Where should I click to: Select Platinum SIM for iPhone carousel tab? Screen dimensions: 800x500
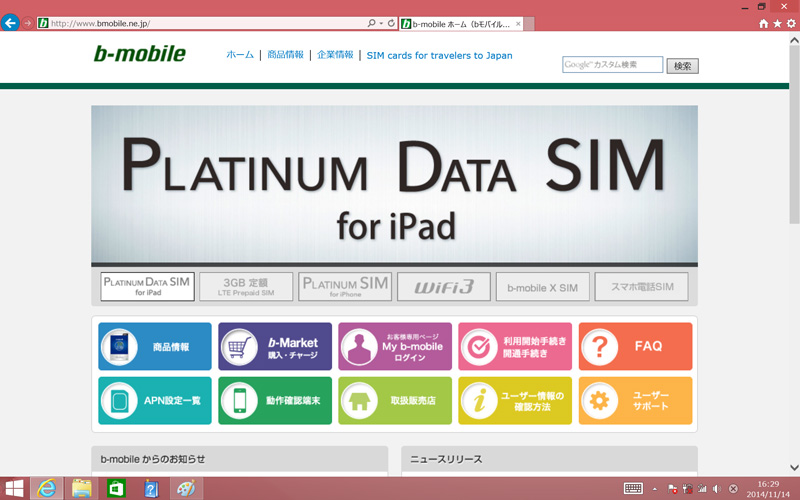click(x=345, y=287)
